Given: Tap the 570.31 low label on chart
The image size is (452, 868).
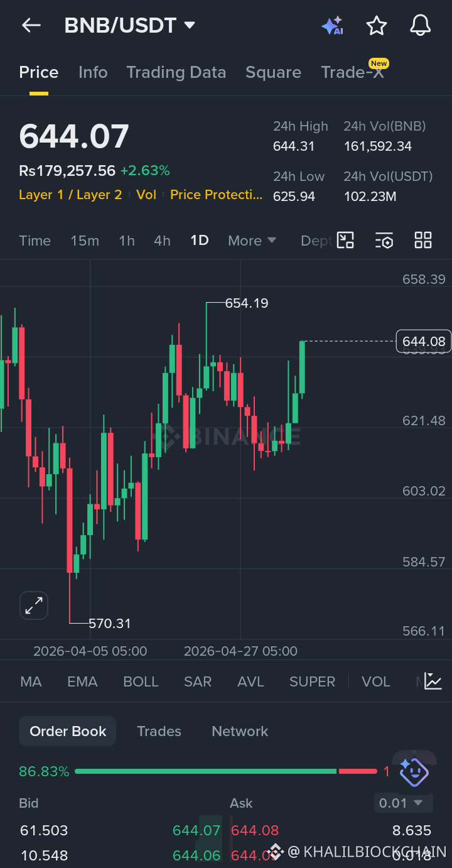Looking at the screenshot, I should coord(110,624).
